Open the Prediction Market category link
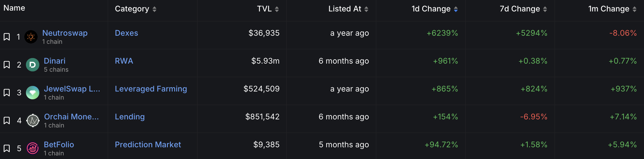This screenshot has height=159, width=644. coord(148,144)
